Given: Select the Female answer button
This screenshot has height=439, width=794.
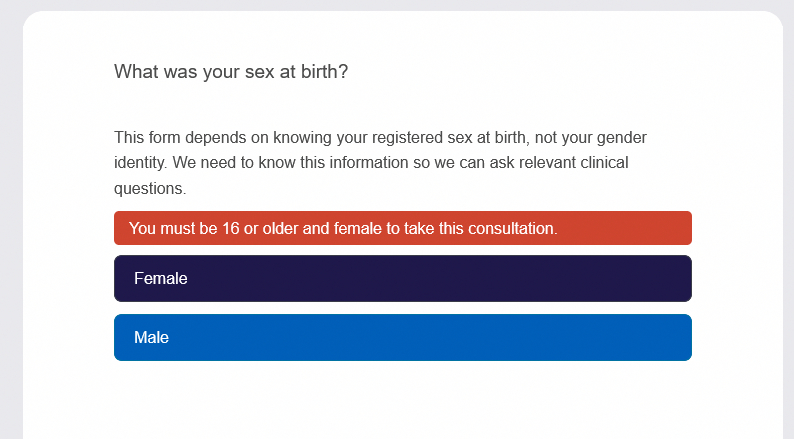Looking at the screenshot, I should click(402, 278).
